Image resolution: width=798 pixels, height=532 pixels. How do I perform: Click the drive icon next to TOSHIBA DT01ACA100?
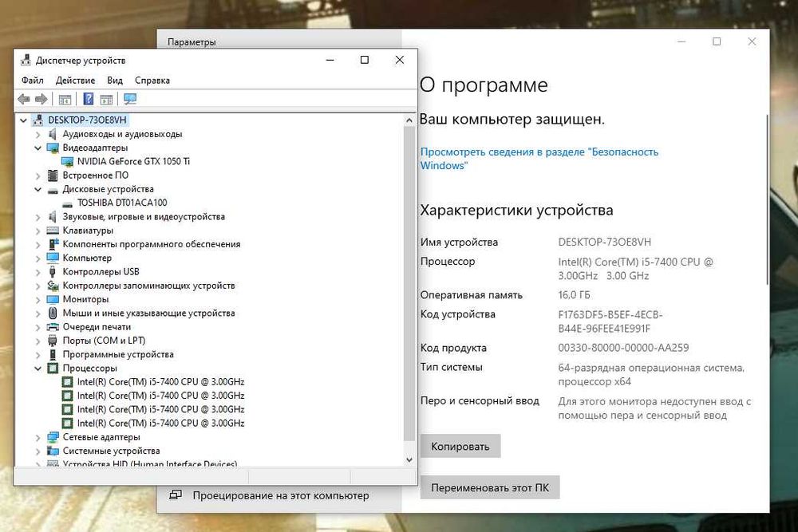point(67,203)
